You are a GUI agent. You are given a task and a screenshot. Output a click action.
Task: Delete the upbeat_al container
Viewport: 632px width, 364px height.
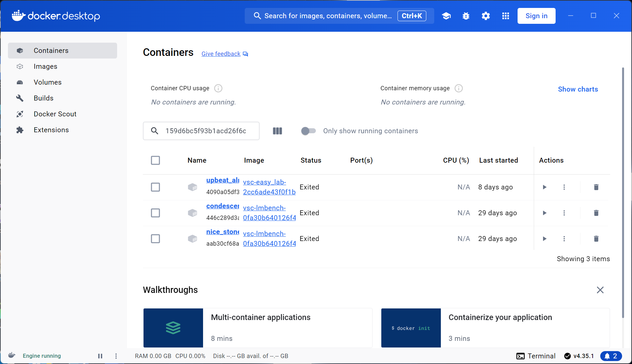point(596,187)
